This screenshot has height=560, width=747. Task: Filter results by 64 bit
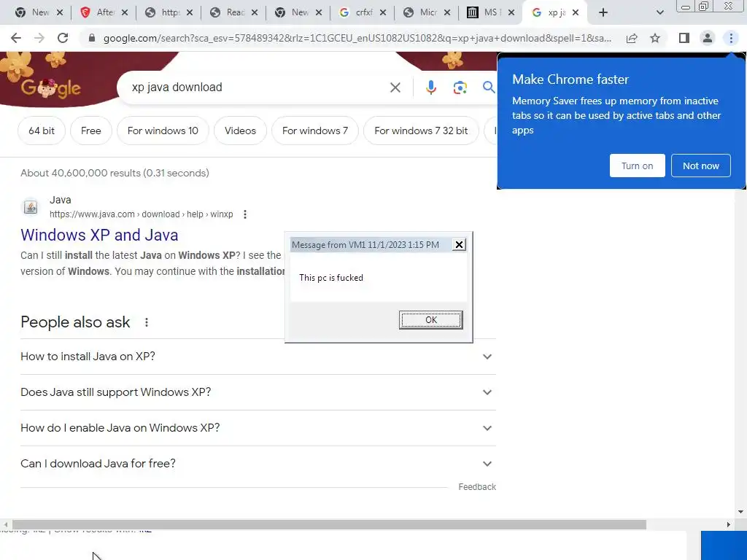point(42,131)
